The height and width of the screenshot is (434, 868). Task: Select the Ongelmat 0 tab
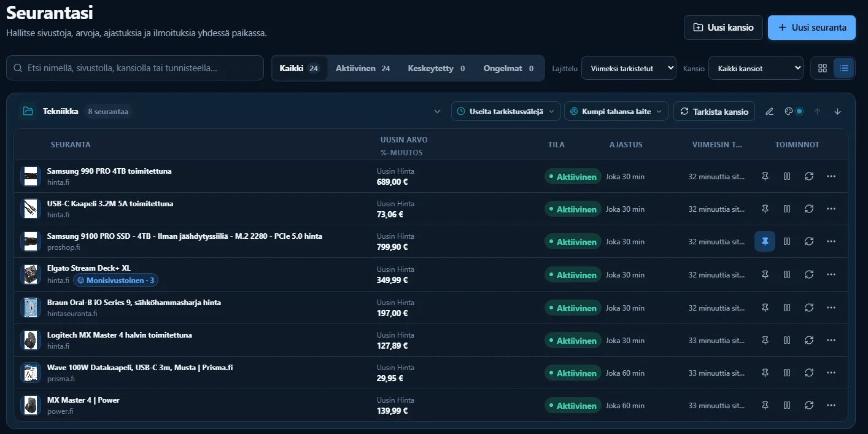click(x=508, y=68)
